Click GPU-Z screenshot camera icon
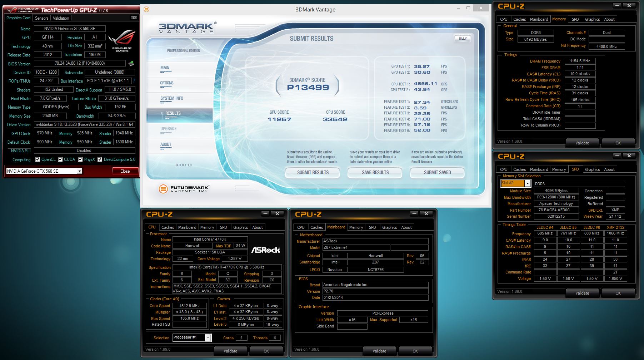The image size is (644, 360). point(134,18)
